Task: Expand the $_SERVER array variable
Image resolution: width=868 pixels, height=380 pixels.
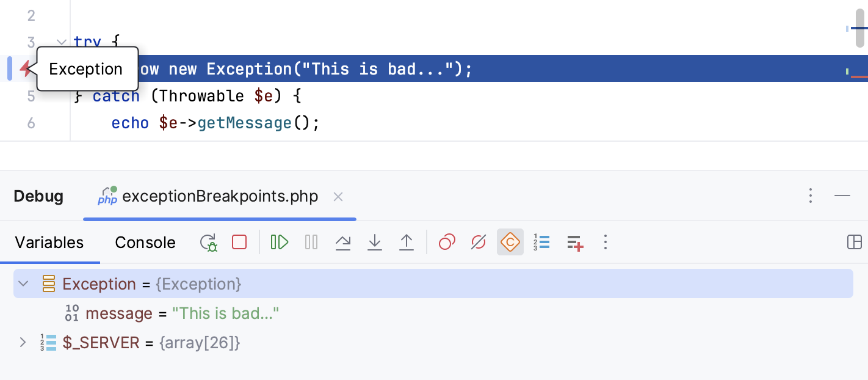Action: [23, 342]
